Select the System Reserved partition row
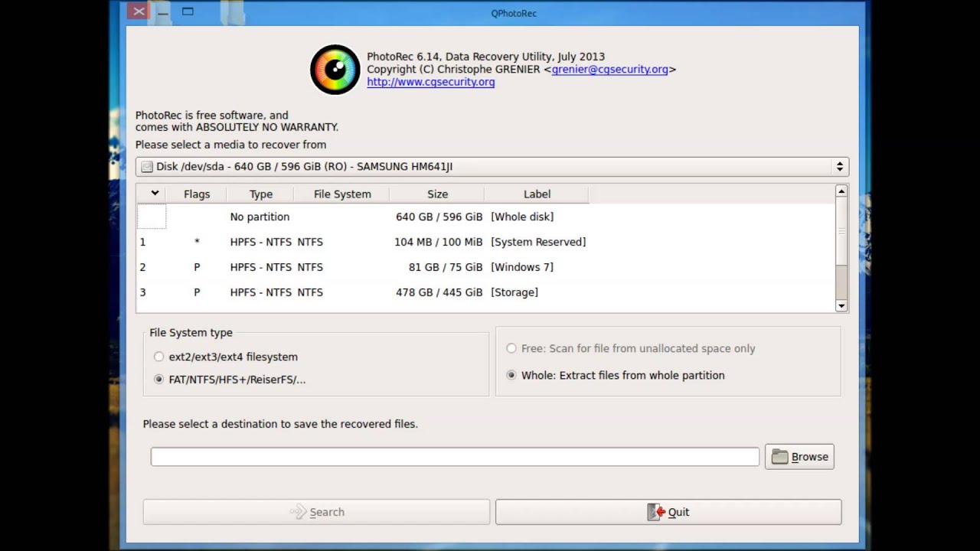 point(486,242)
